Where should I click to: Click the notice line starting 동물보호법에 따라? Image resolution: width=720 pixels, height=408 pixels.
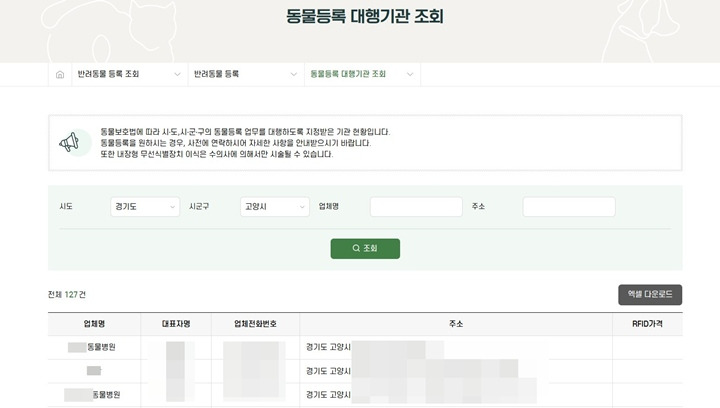(x=245, y=132)
